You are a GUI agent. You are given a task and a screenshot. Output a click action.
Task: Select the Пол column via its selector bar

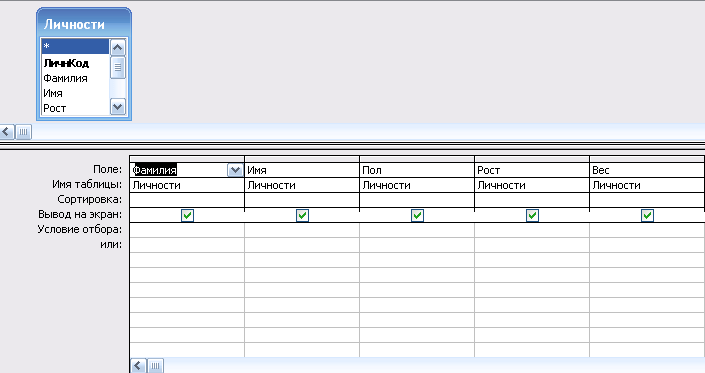click(x=417, y=159)
